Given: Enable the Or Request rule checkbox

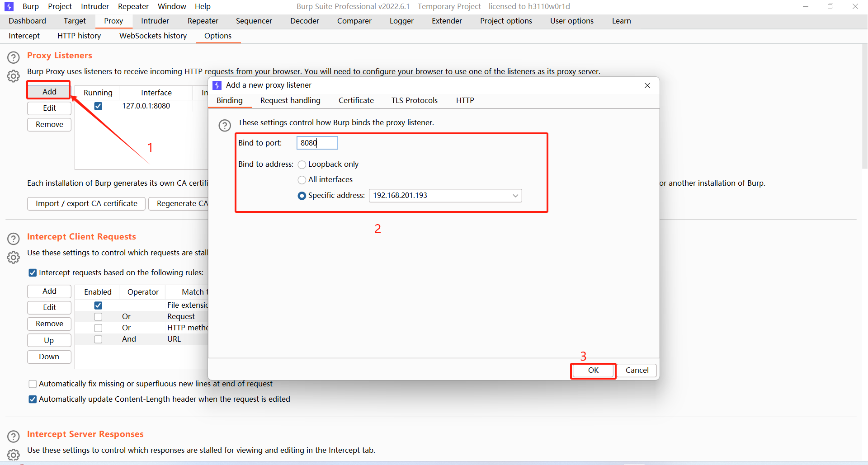Looking at the screenshot, I should (98, 317).
